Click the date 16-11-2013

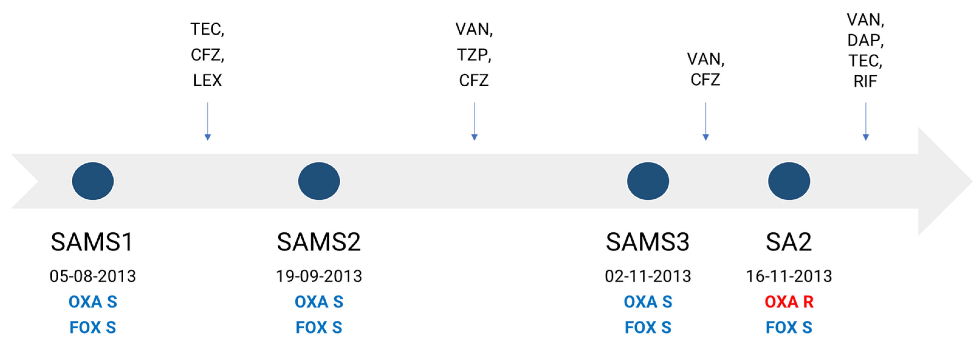click(x=789, y=276)
